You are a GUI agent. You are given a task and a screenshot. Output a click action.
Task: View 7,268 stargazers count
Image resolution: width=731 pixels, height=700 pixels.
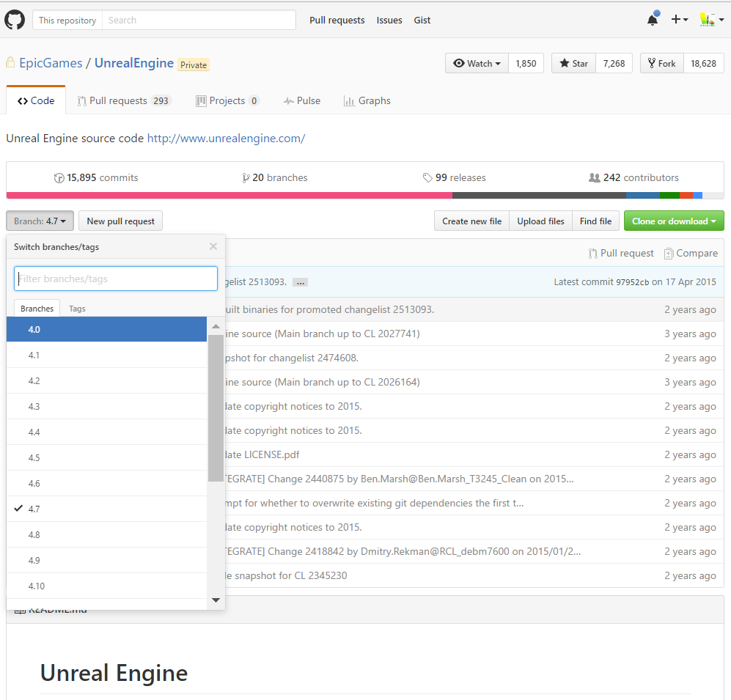(614, 63)
